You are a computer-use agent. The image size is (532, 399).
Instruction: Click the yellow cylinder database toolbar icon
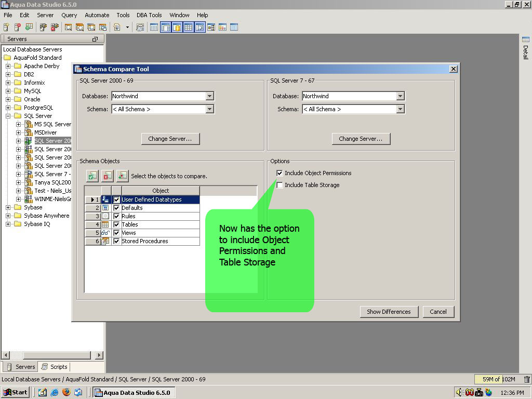click(x=177, y=28)
